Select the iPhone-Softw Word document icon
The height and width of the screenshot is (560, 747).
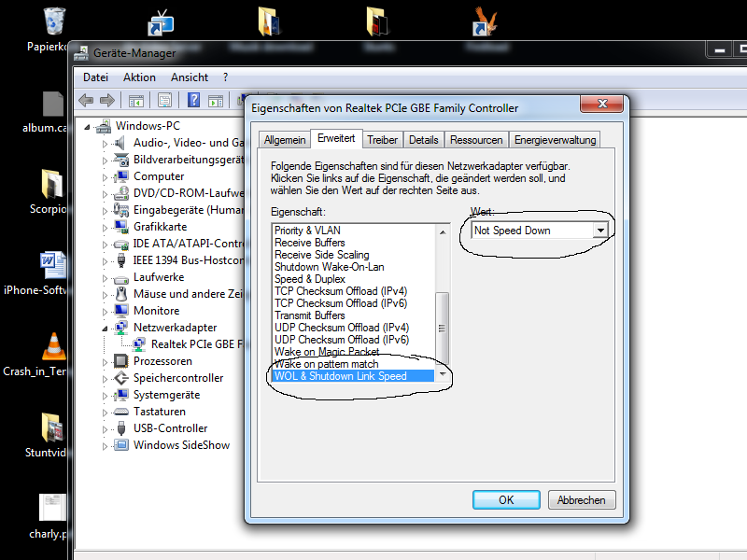52,265
